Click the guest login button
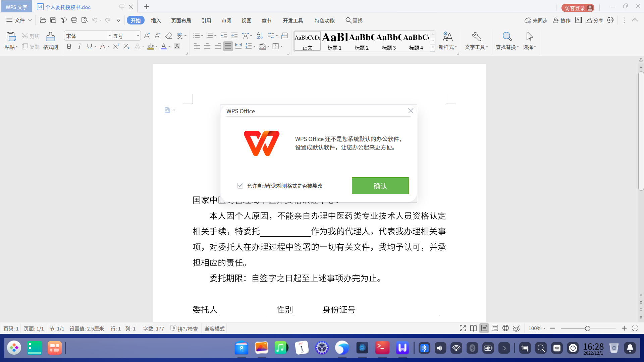 (x=578, y=8)
